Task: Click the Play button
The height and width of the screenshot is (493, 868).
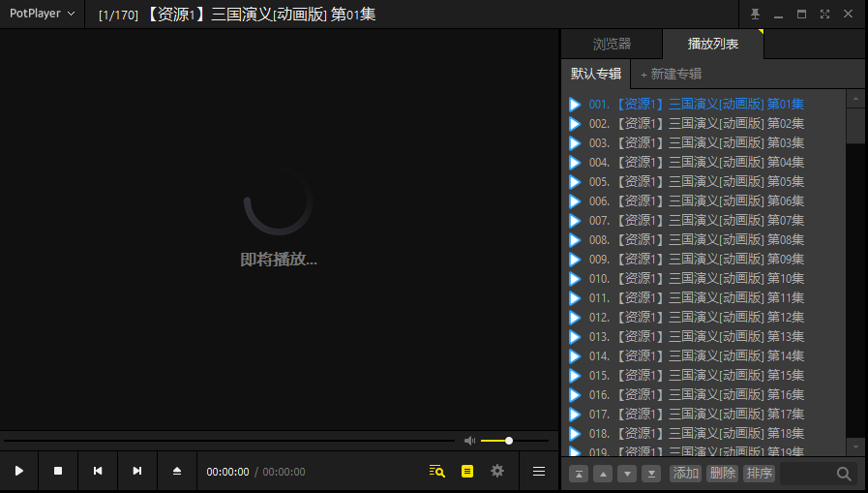Action: pyautogui.click(x=18, y=471)
